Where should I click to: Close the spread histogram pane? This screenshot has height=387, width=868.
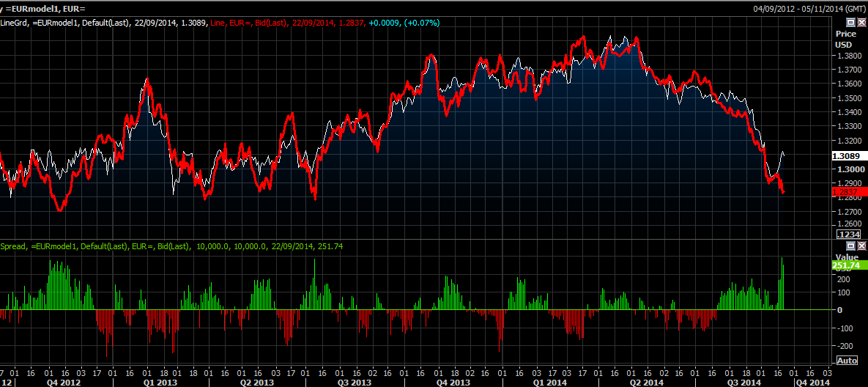pos(861,246)
